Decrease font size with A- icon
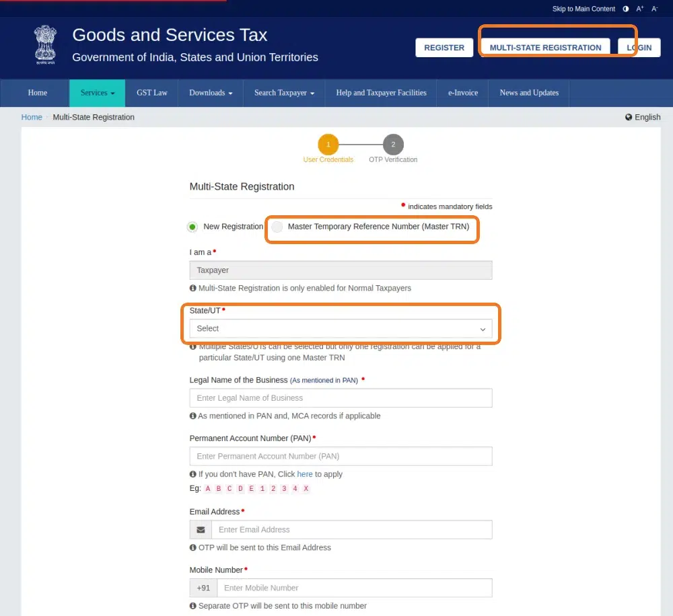This screenshot has width=673, height=616. pyautogui.click(x=654, y=9)
